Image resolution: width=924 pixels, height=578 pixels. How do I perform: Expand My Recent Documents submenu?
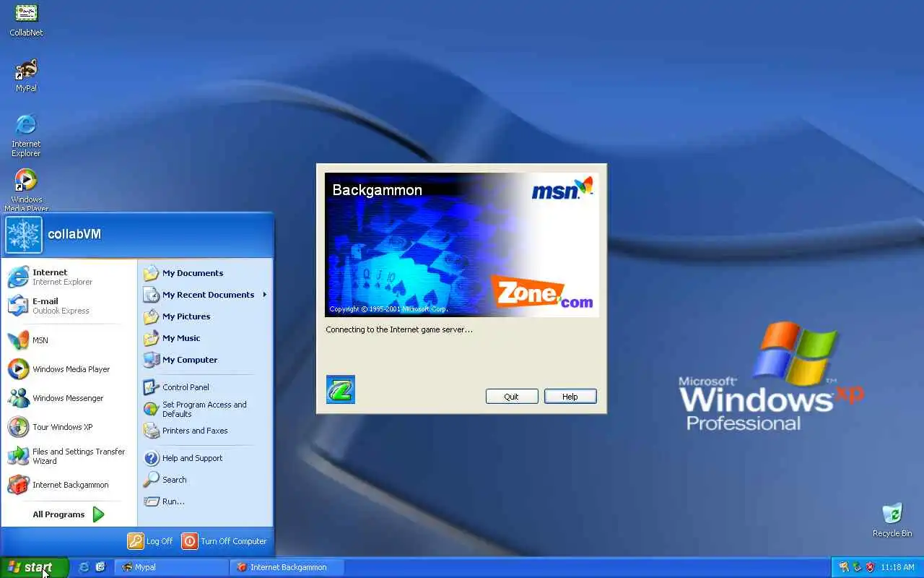(205, 295)
